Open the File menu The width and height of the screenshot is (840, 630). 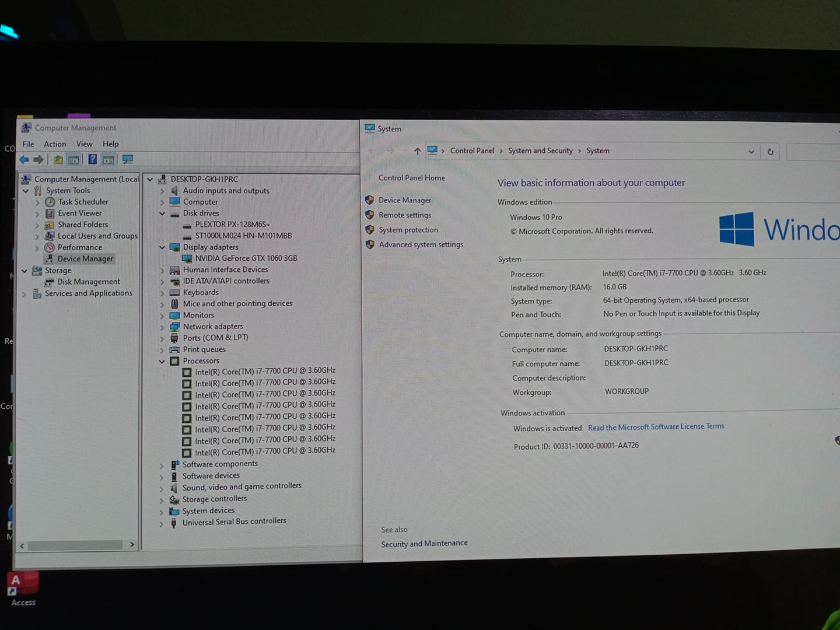(28, 144)
